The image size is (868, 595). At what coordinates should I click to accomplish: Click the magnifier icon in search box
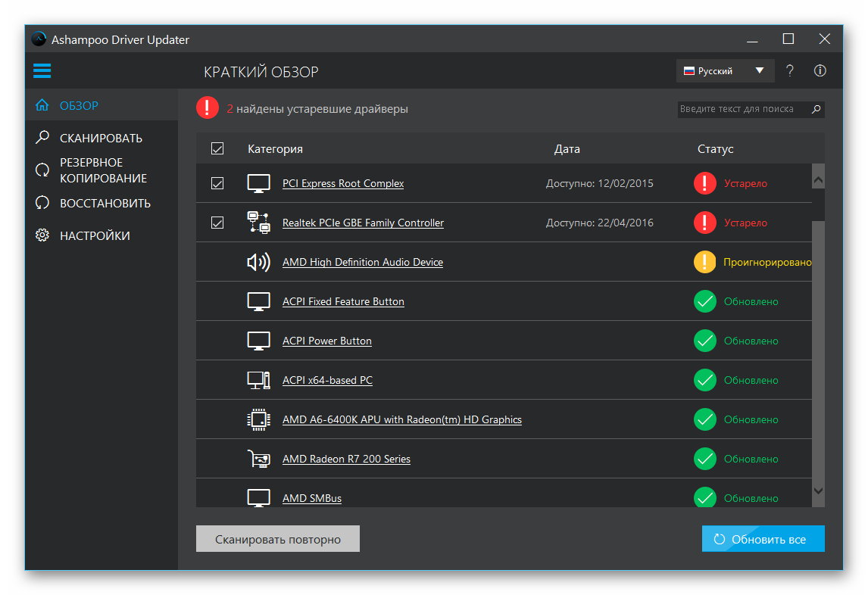(x=816, y=109)
